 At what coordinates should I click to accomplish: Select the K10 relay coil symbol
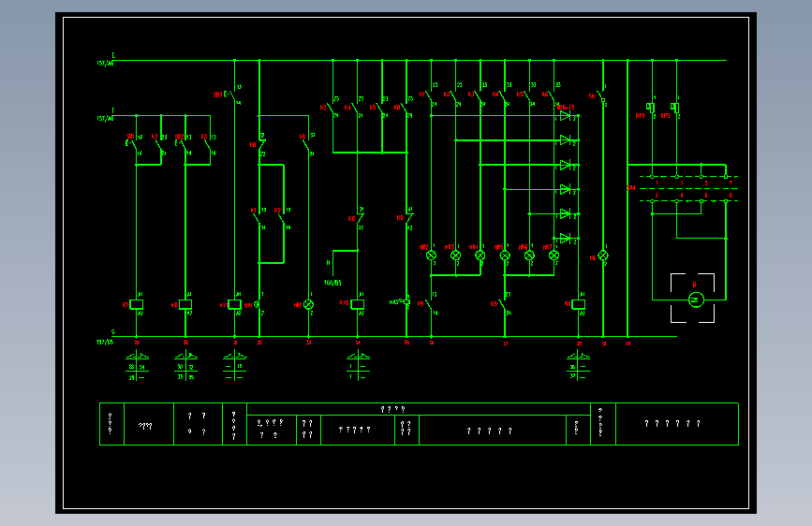(x=358, y=304)
